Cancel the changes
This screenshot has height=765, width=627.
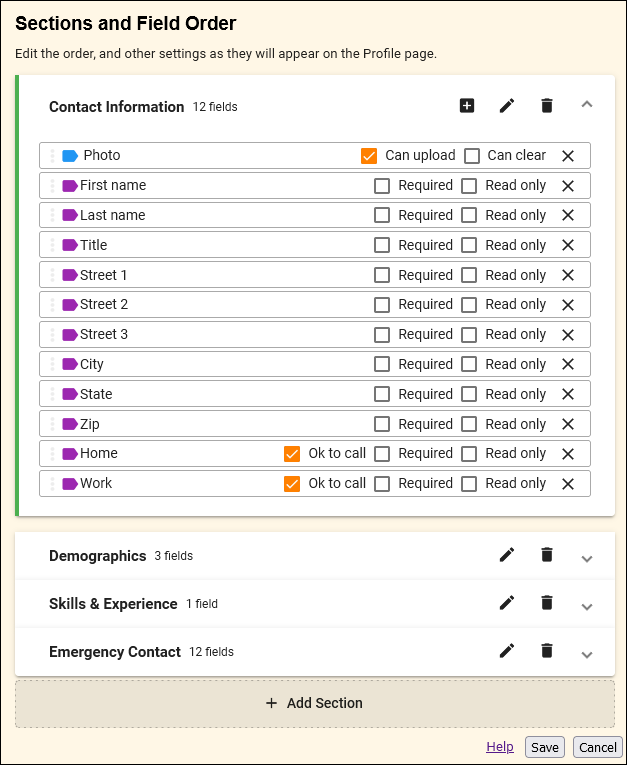tap(598, 747)
